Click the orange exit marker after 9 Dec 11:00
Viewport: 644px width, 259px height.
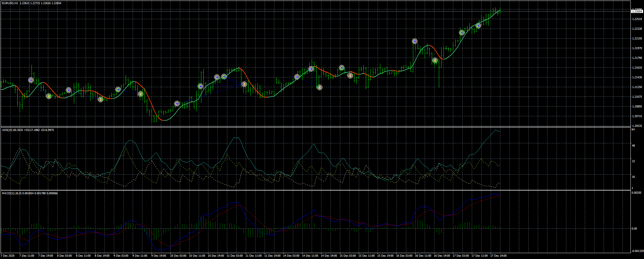pos(141,94)
